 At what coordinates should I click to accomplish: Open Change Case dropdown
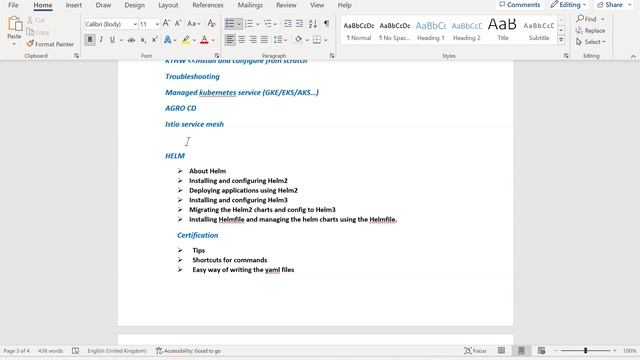193,24
